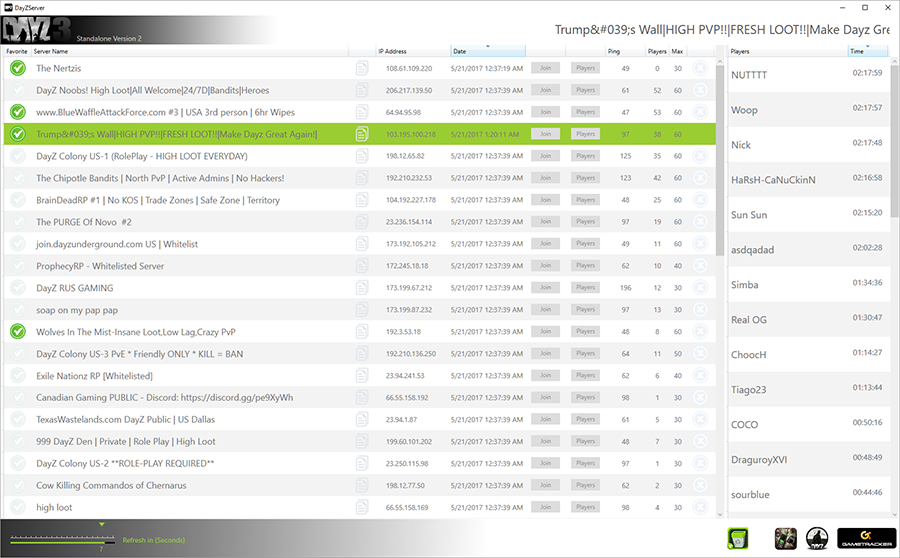Open details icon for BlueWaffleAttackForce server row
The image size is (900, 558).
click(x=362, y=113)
